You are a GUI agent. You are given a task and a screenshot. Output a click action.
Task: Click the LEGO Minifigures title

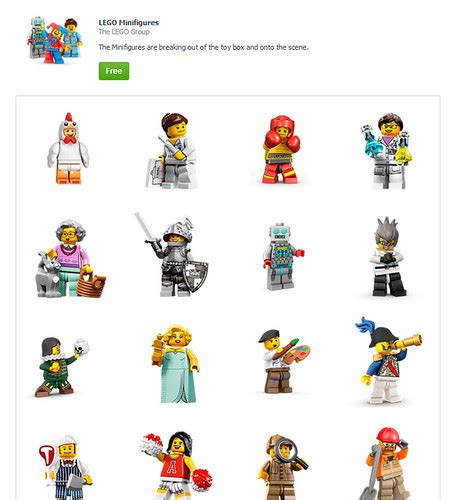[129, 23]
